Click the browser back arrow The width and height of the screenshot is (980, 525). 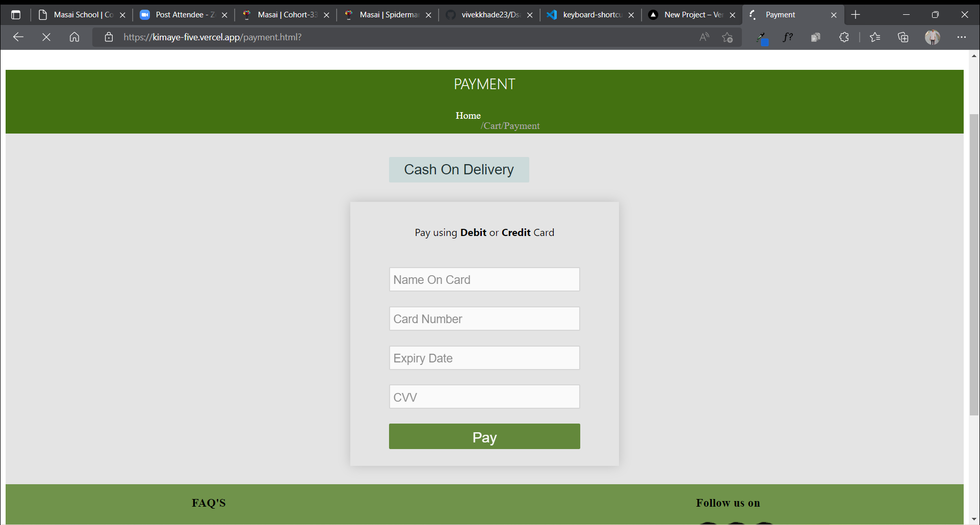click(x=18, y=37)
